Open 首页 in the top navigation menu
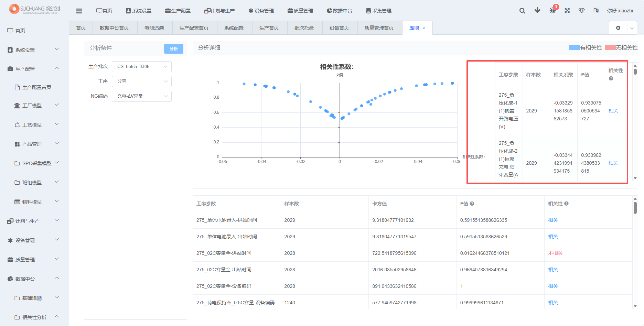The image size is (644, 326). pos(104,11)
